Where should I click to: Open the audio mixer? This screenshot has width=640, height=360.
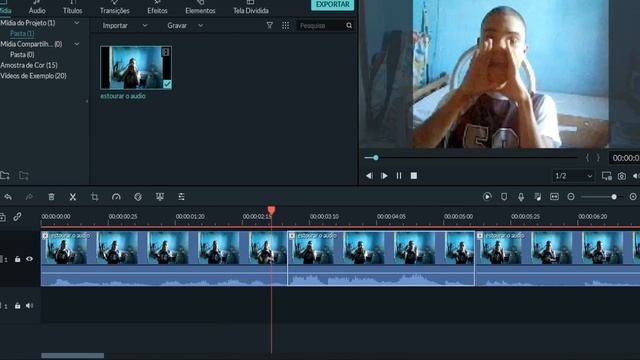tap(538, 197)
